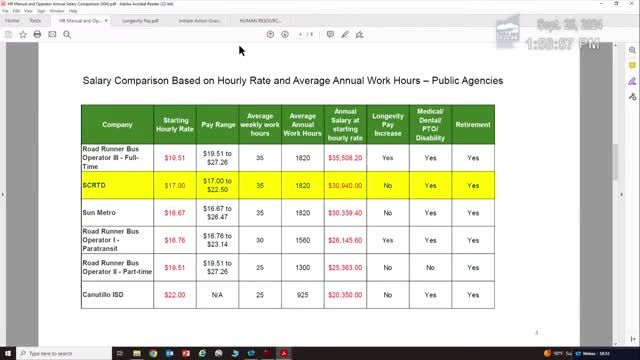Viewport: 640px width, 360px height.
Task: Switch to the HUMAN RESOURC... document tab
Action: tap(260, 21)
